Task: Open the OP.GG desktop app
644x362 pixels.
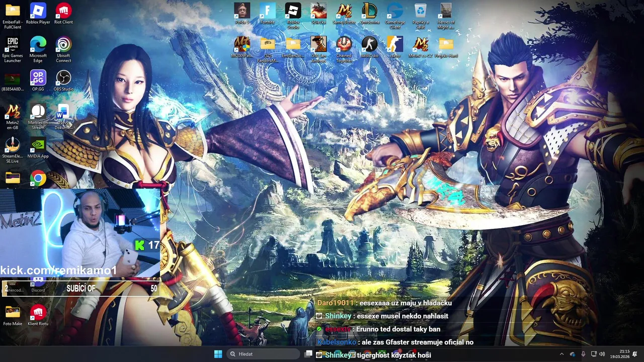Action: pos(38,80)
